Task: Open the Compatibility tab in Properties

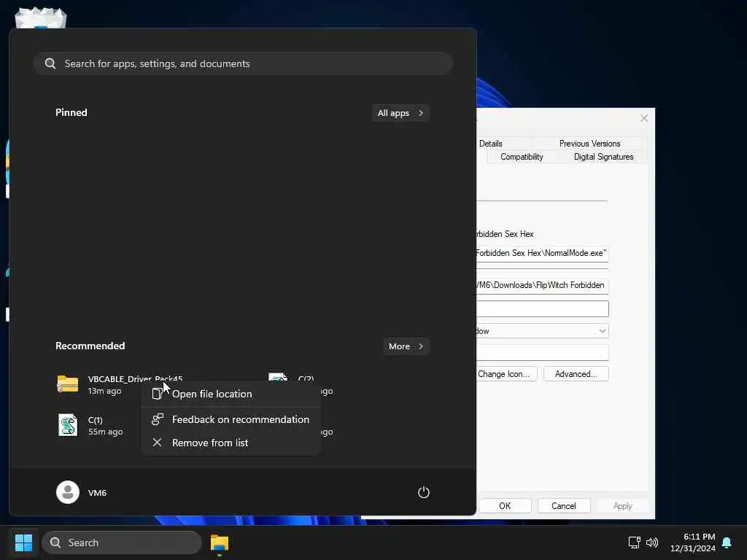Action: [522, 157]
